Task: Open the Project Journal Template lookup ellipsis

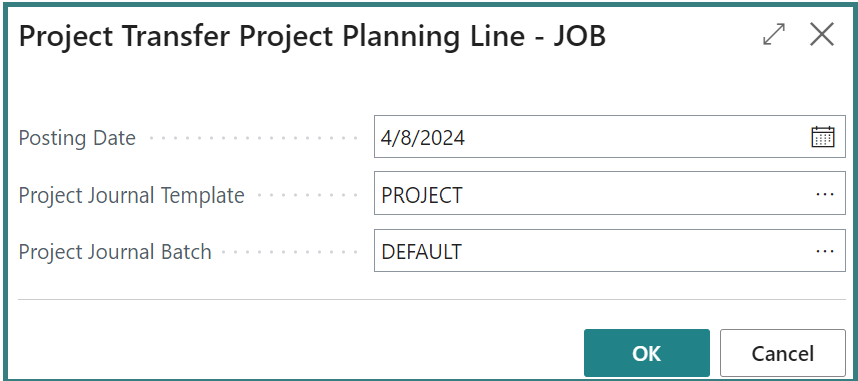Action: click(x=825, y=194)
